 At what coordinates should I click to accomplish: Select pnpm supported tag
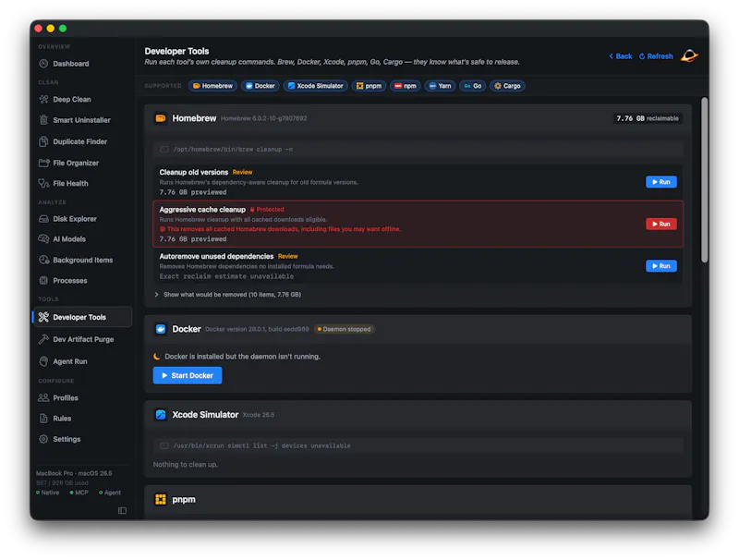[x=369, y=86]
